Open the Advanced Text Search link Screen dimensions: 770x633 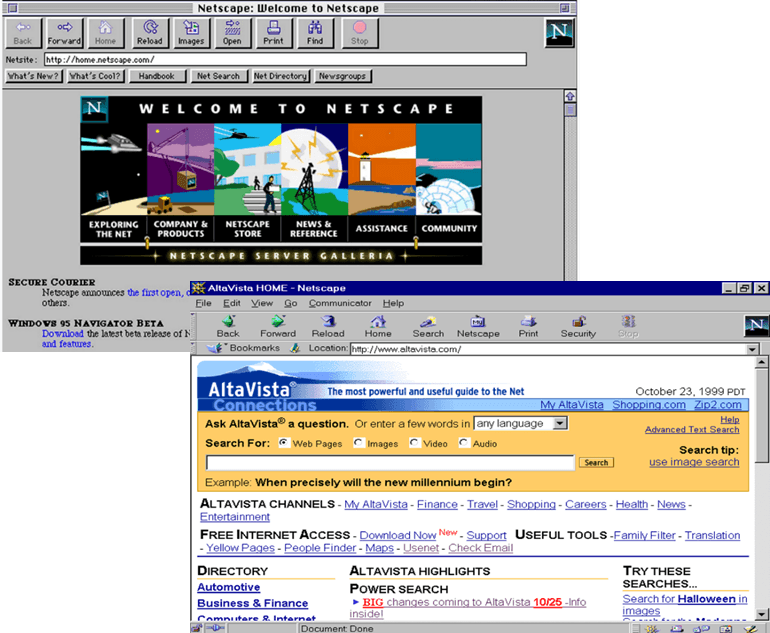pyautogui.click(x=692, y=429)
